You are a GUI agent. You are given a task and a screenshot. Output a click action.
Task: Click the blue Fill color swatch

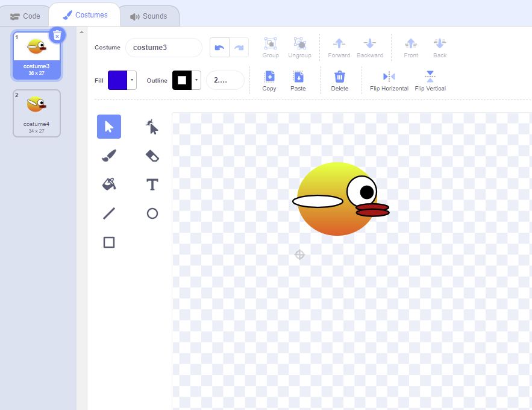(x=117, y=80)
